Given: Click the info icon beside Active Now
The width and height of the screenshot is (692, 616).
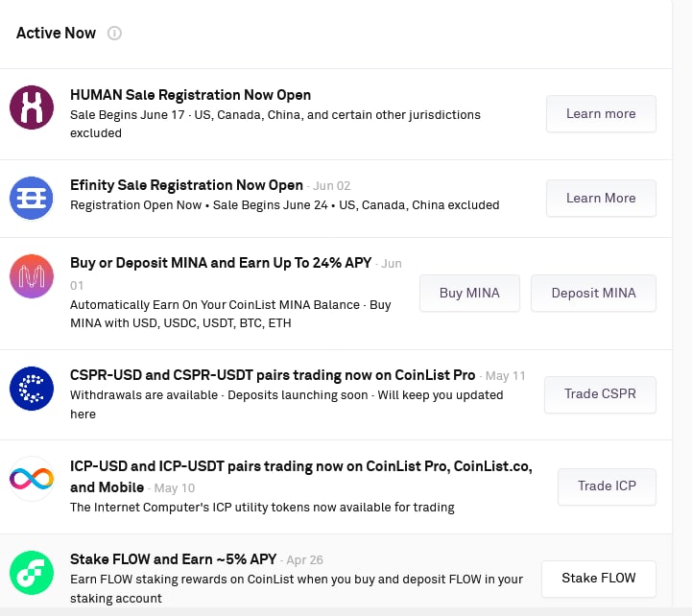Looking at the screenshot, I should tap(114, 33).
